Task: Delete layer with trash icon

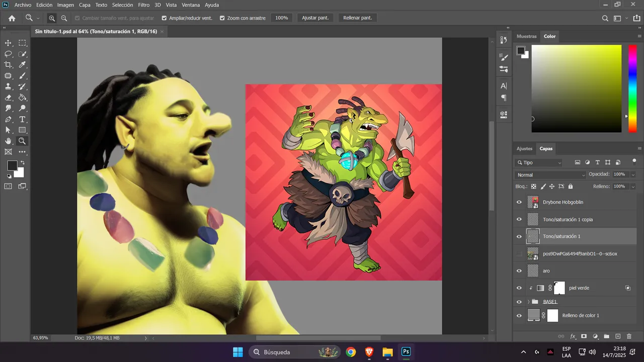Action: (629, 336)
